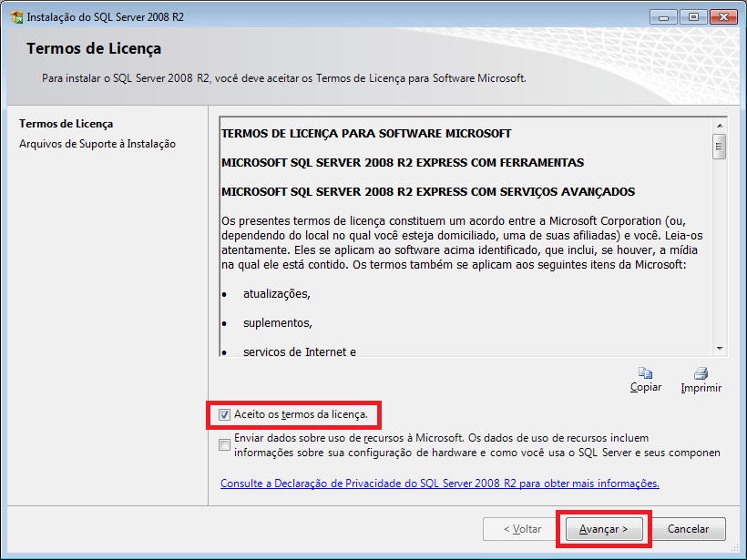
Task: Open the SQL Server privacy statement link
Action: click(440, 484)
